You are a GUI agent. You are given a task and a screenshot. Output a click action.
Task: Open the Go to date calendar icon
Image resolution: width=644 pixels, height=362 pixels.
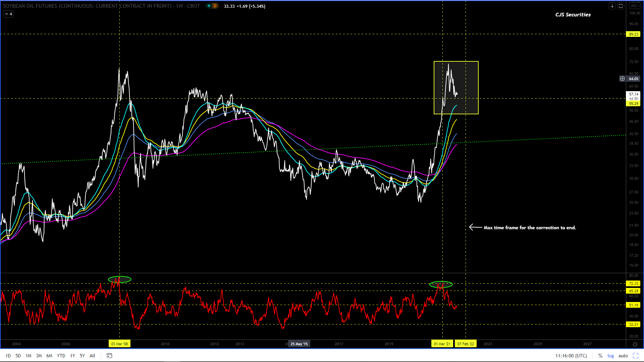(109, 356)
